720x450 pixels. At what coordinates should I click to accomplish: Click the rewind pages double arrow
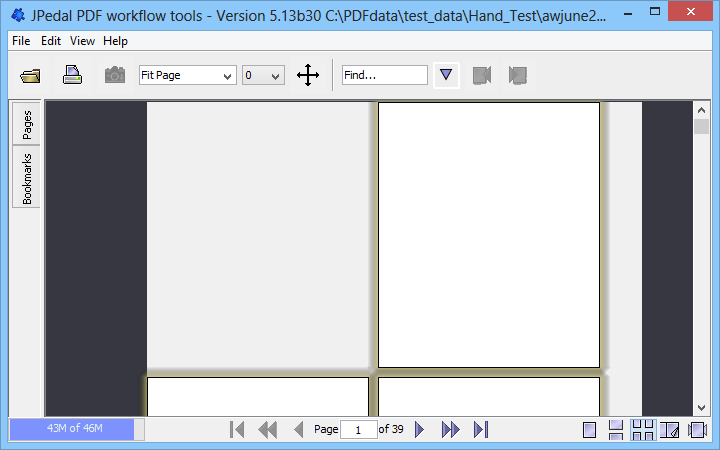click(267, 429)
